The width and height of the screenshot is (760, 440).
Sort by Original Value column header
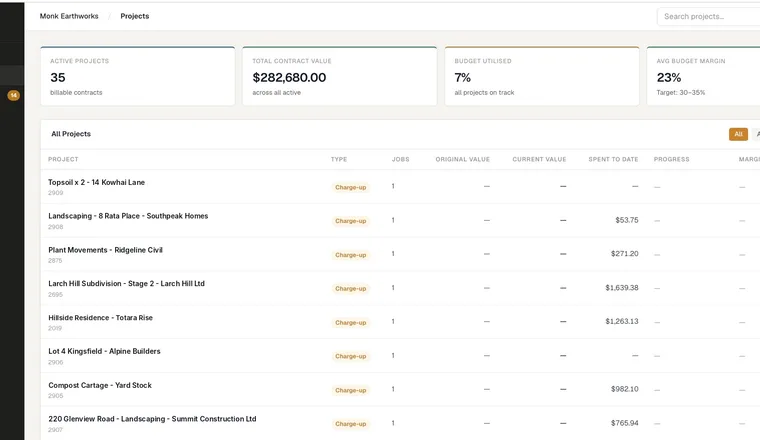[x=462, y=159]
